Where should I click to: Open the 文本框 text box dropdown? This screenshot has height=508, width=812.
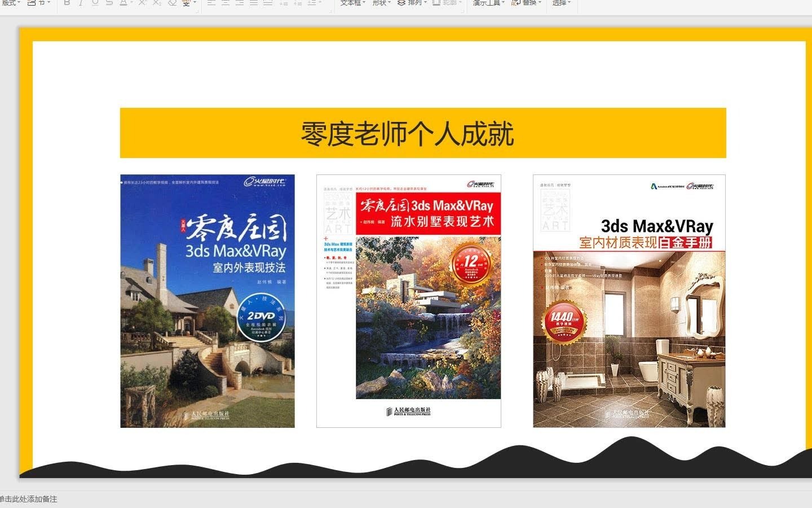(x=352, y=3)
